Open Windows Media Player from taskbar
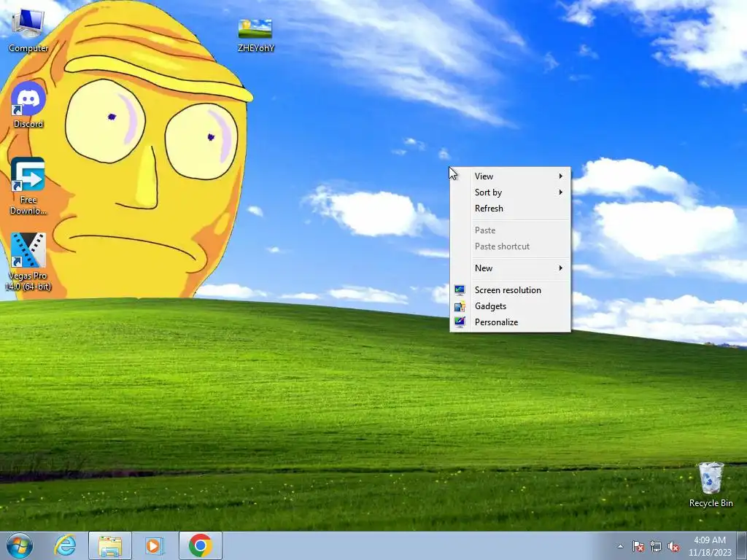This screenshot has width=747, height=560. pyautogui.click(x=154, y=545)
